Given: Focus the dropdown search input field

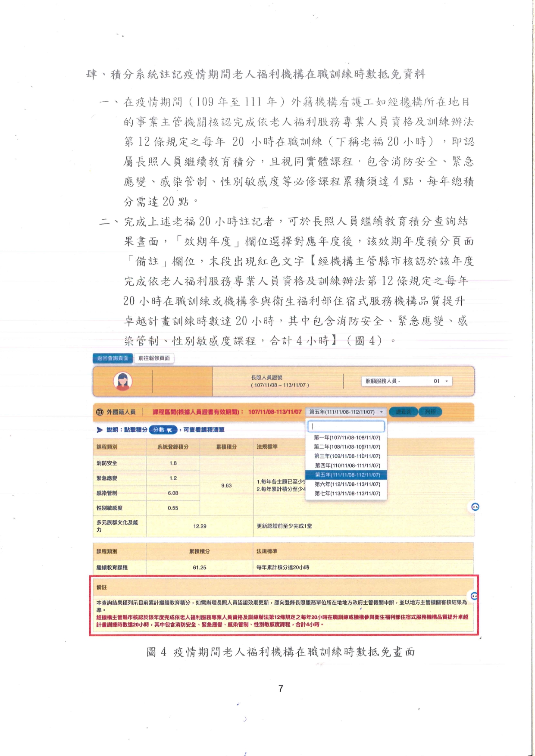Looking at the screenshot, I should click(346, 426).
